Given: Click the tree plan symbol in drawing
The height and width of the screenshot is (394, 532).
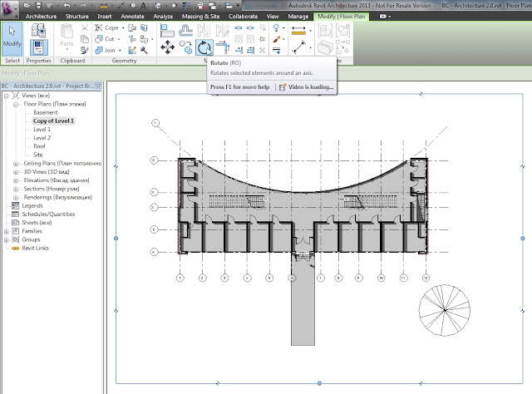Looking at the screenshot, I should tap(445, 310).
